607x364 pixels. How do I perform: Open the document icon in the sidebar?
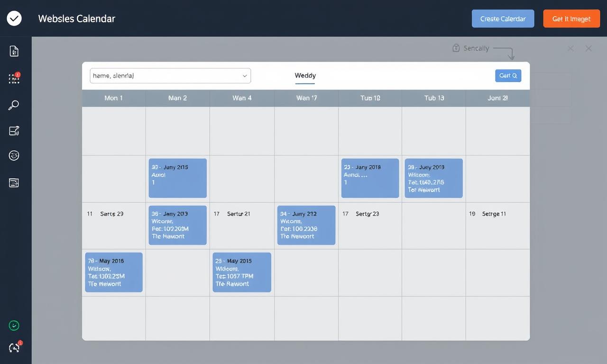(x=14, y=51)
